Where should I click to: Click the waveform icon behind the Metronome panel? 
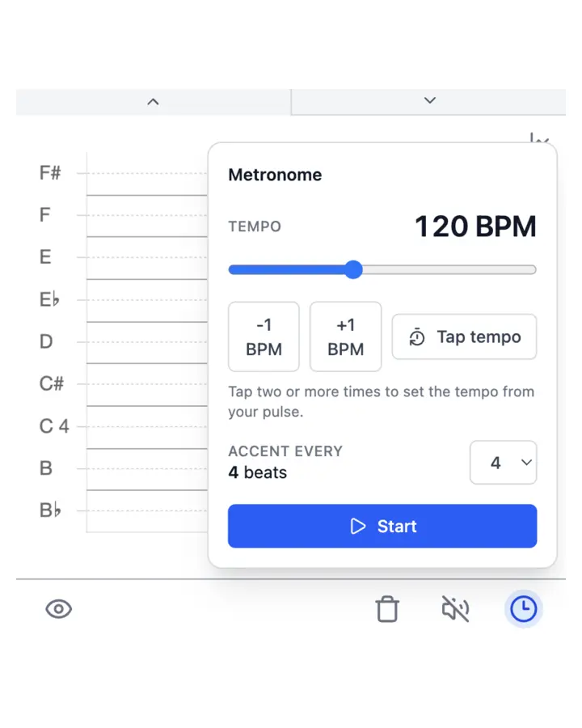538,139
